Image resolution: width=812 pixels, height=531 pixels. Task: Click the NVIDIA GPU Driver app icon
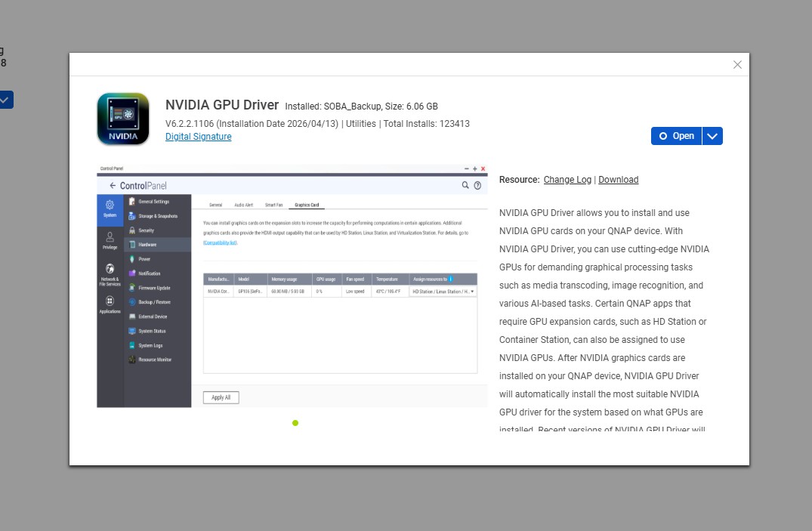coord(123,119)
